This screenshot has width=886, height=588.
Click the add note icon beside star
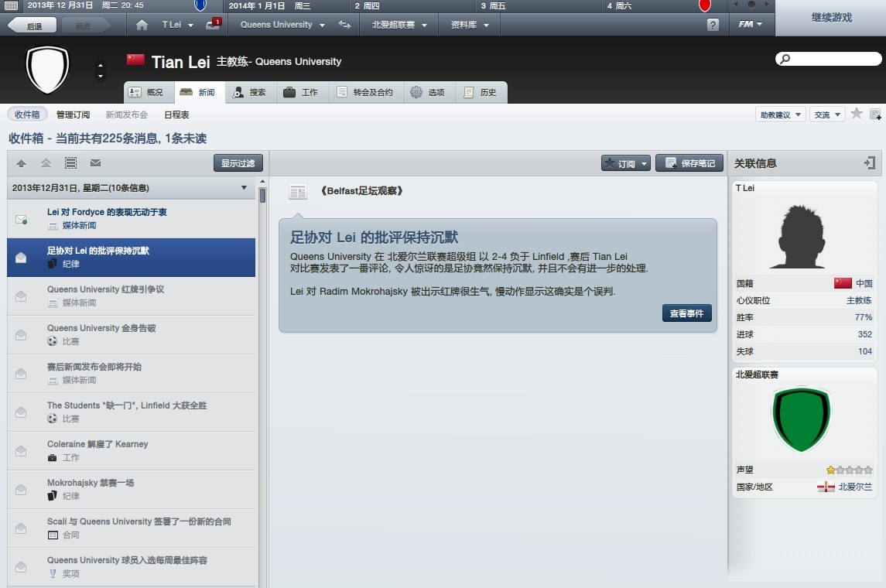875,115
